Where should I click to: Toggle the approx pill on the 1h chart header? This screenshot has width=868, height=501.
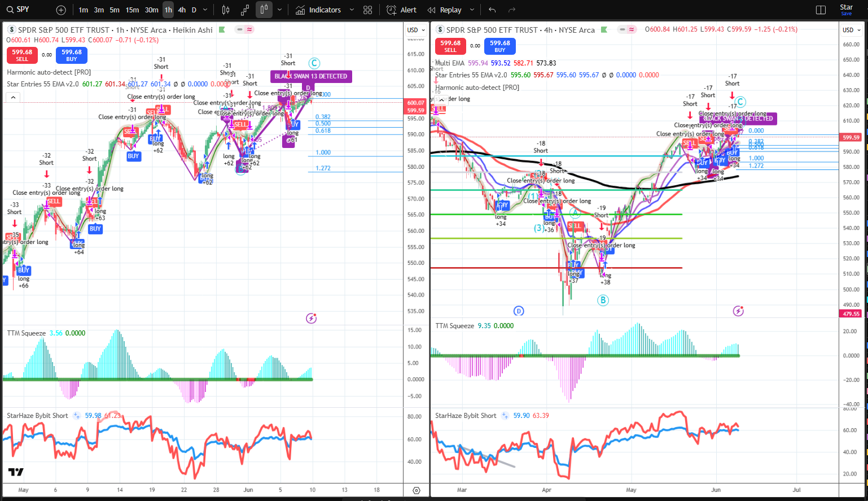[x=249, y=29]
